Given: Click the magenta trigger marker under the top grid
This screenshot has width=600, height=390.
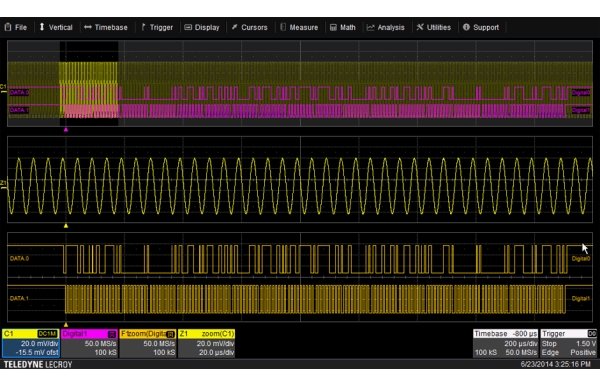Looking at the screenshot, I should tap(66, 130).
